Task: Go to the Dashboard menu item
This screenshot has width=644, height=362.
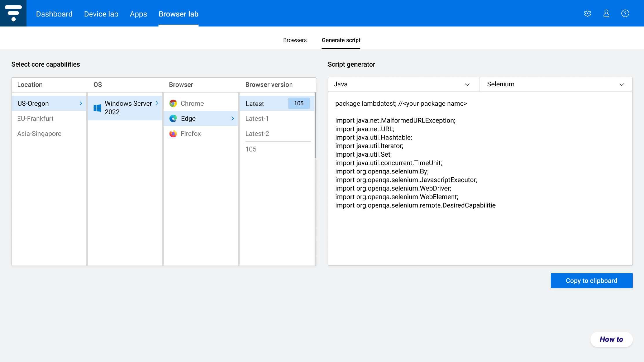Action: click(54, 14)
